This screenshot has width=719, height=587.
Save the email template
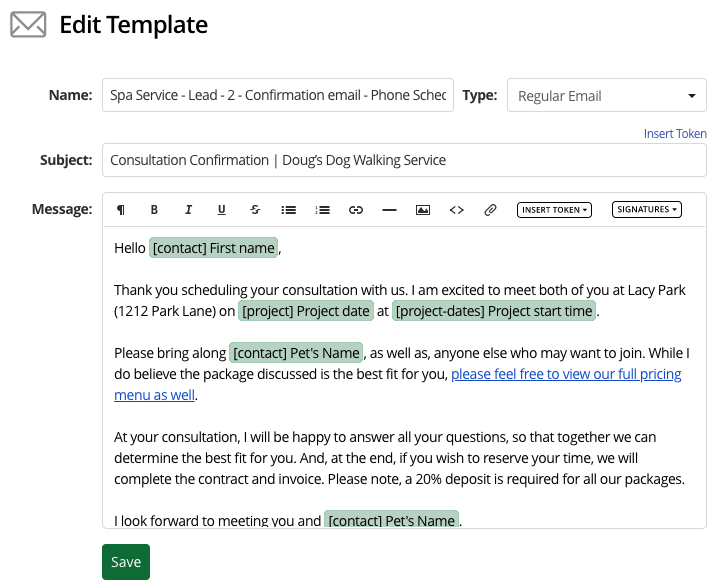(126, 562)
